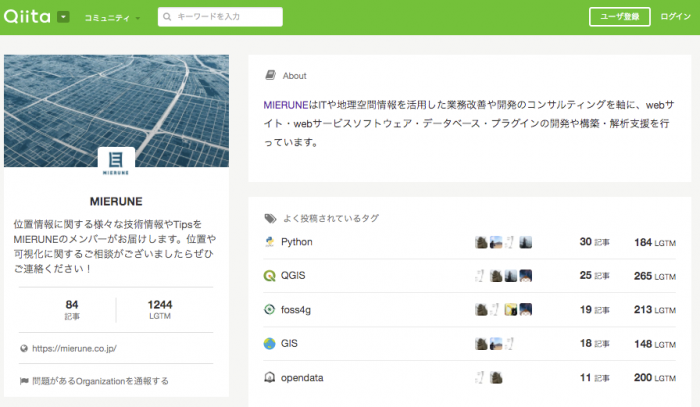Open the Python tag link

coord(296,242)
